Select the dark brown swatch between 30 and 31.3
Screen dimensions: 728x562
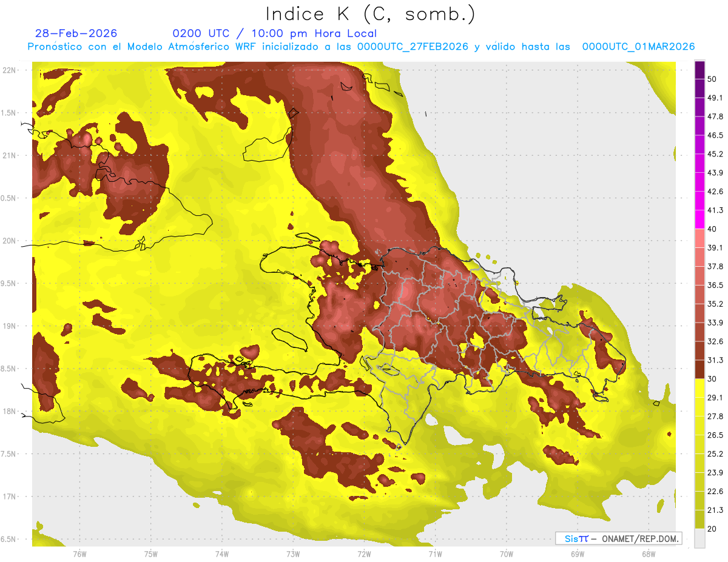(699, 370)
